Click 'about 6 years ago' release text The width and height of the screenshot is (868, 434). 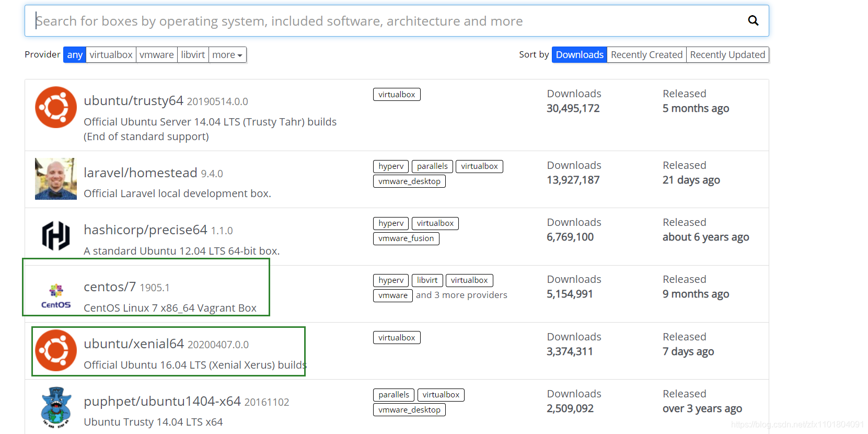pos(705,237)
